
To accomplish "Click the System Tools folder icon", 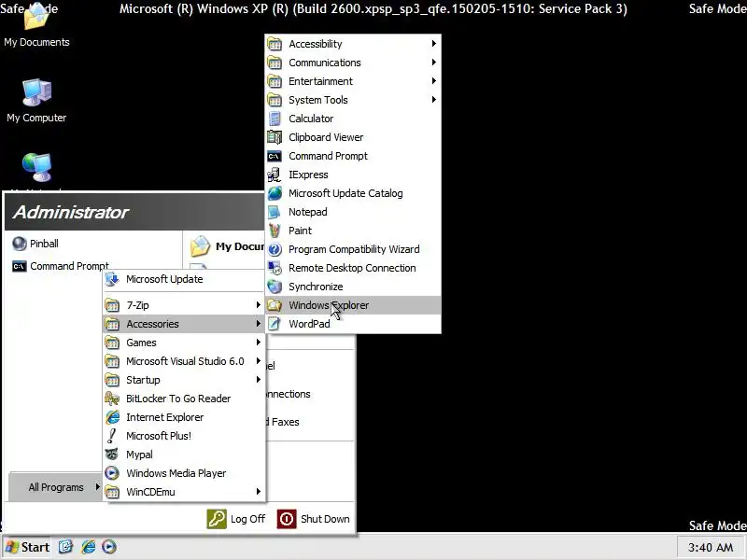I will (275, 100).
